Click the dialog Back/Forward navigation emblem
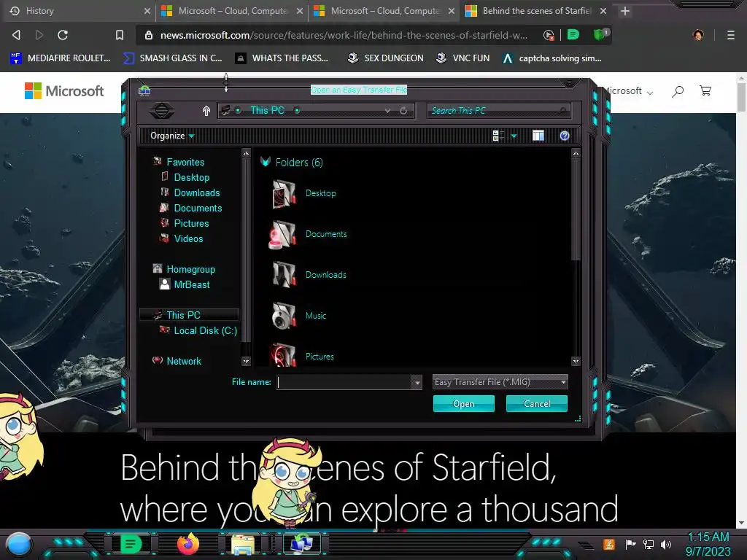The width and height of the screenshot is (747, 560). [x=161, y=111]
